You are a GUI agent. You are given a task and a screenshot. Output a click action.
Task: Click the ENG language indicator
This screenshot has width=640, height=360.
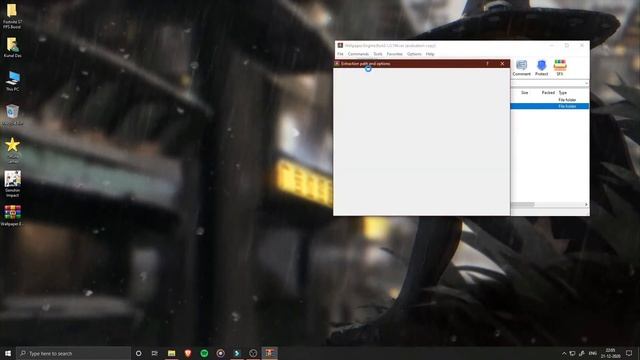[x=593, y=353]
